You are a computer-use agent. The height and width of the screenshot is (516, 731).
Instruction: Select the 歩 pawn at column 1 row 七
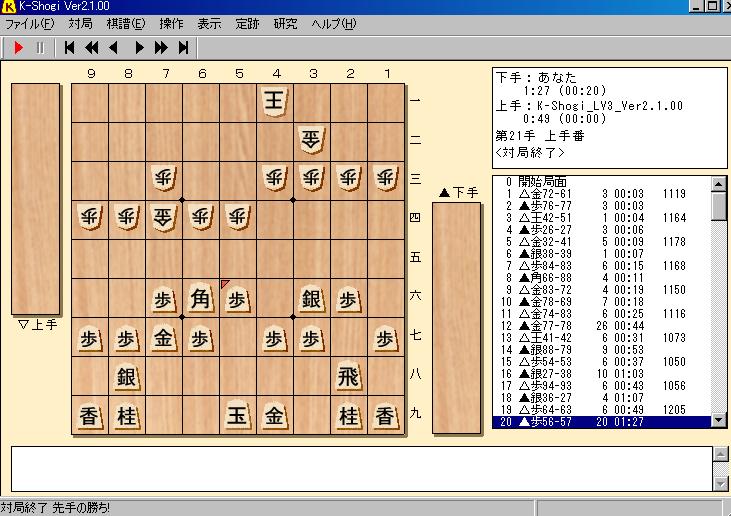coord(386,339)
